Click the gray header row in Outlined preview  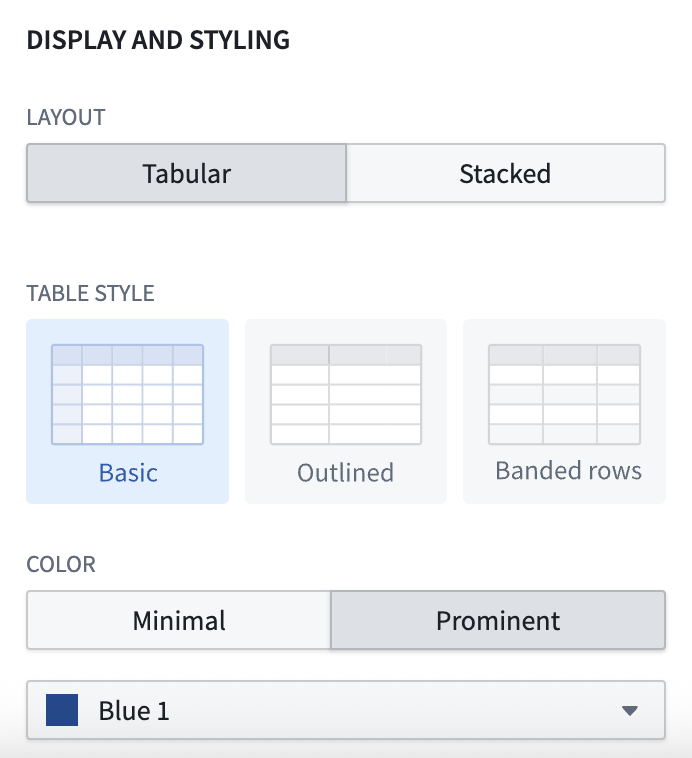[x=346, y=355]
